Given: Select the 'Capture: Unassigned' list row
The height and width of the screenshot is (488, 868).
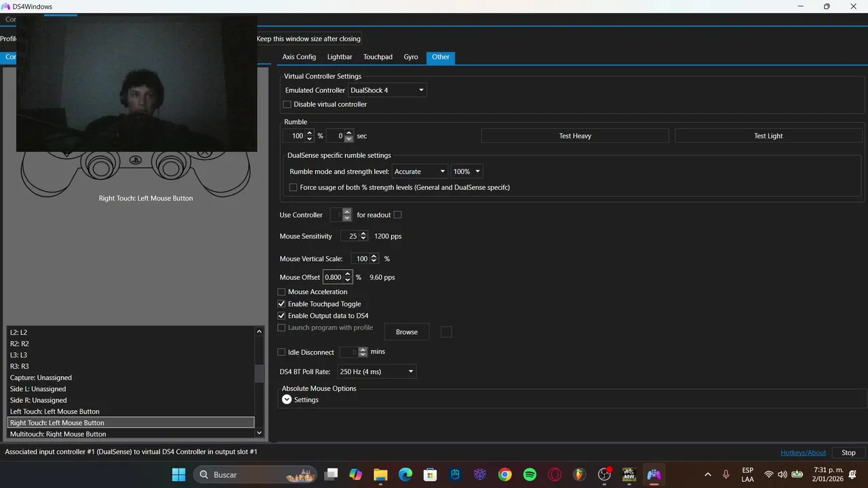Looking at the screenshot, I should tap(131, 378).
